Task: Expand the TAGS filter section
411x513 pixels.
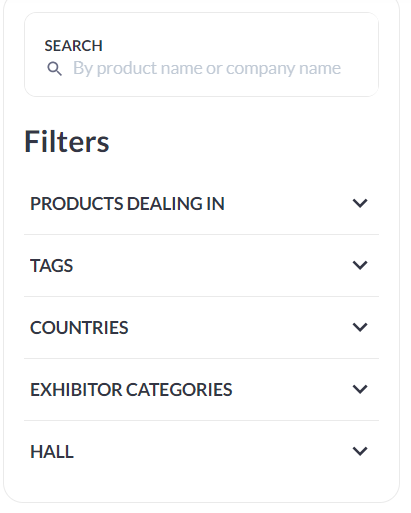Action: point(201,266)
